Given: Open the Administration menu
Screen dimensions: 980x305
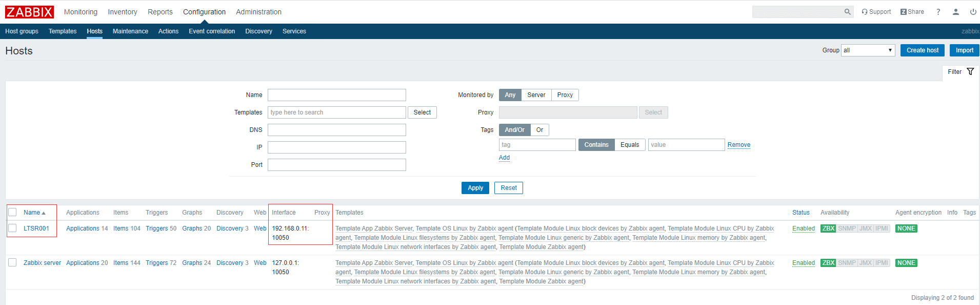Looking at the screenshot, I should [x=258, y=12].
